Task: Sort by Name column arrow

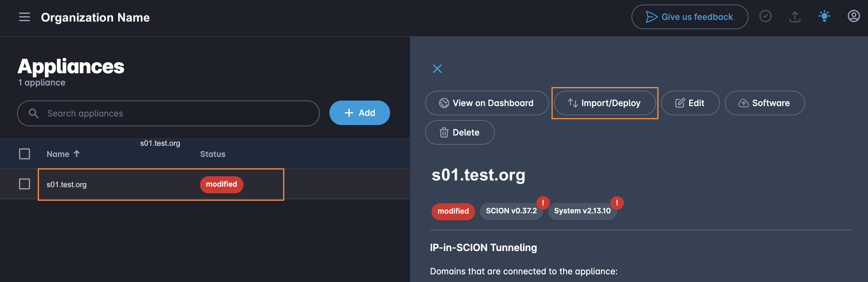Action: click(x=77, y=154)
